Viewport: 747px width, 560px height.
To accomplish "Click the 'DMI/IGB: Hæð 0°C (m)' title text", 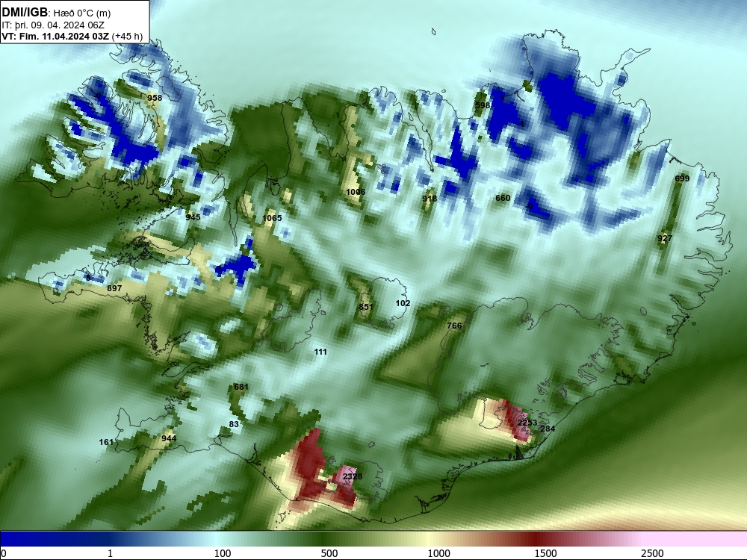I will click(x=56, y=13).
